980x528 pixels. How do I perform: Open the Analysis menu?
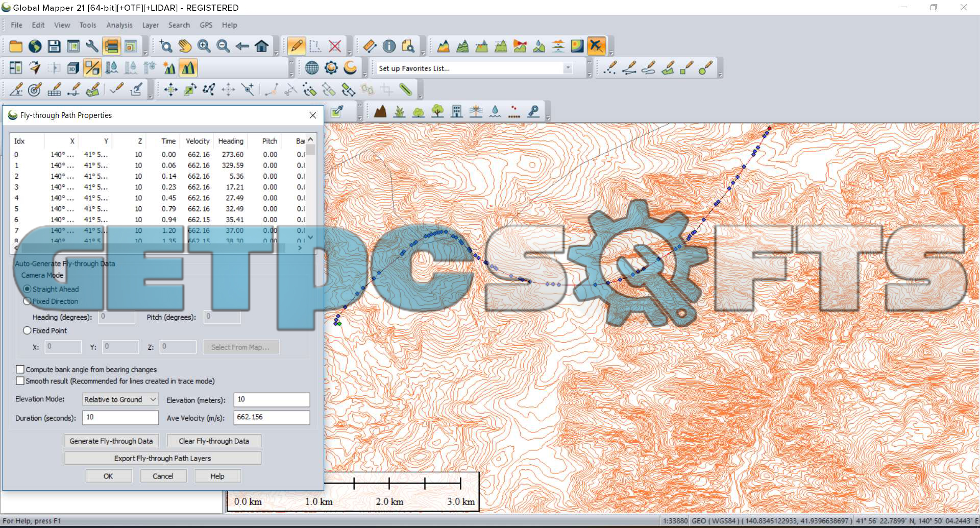click(x=119, y=25)
